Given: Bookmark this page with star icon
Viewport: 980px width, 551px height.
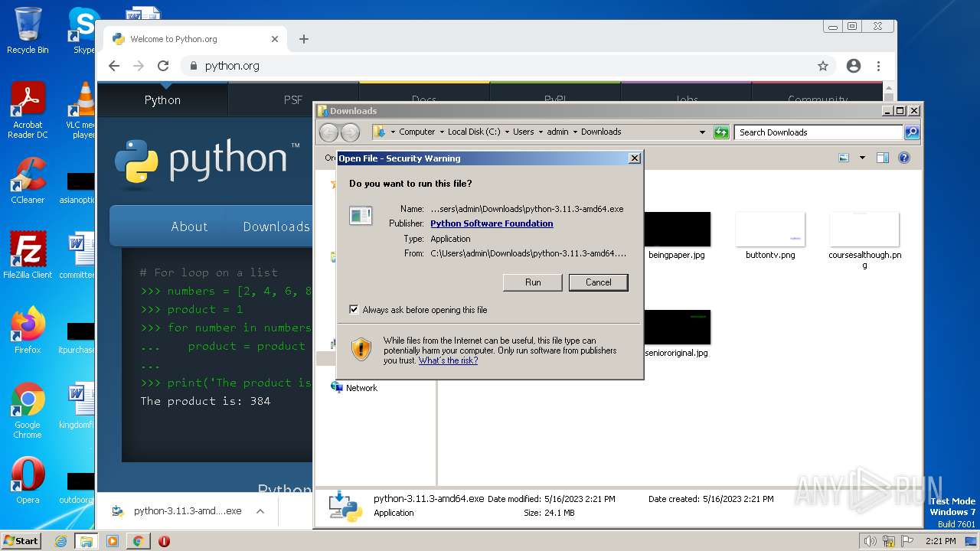Looking at the screenshot, I should click(823, 66).
